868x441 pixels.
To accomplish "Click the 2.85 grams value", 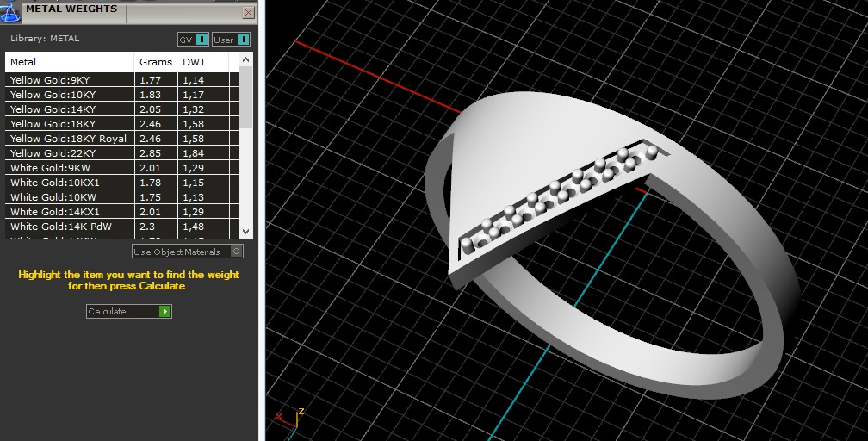I will 150,153.
